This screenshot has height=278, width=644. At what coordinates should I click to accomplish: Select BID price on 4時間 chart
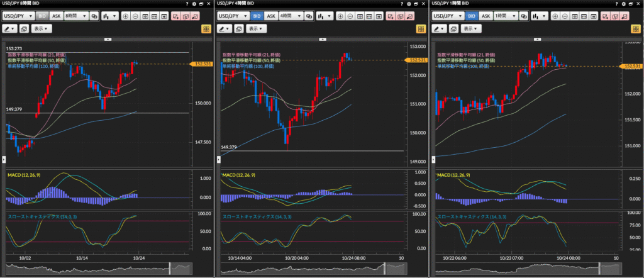257,16
